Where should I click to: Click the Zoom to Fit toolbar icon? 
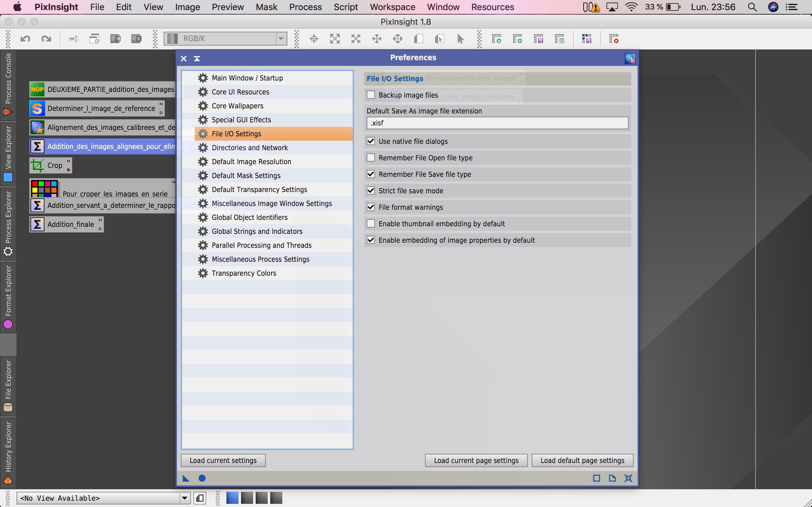(335, 39)
